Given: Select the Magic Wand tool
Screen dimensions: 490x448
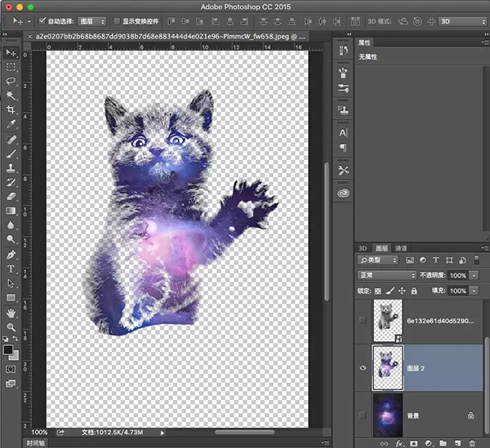Looking at the screenshot, I should pos(11,96).
